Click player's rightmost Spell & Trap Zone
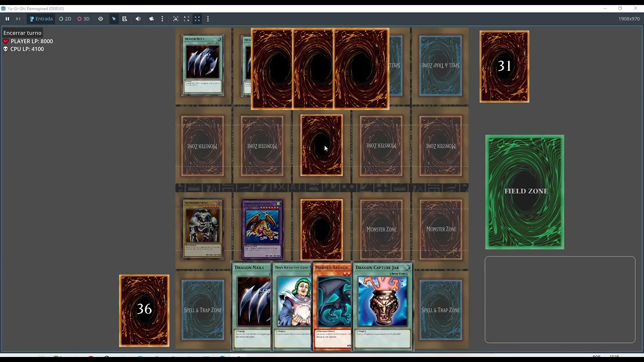Image resolution: width=644 pixels, height=362 pixels. tap(441, 310)
